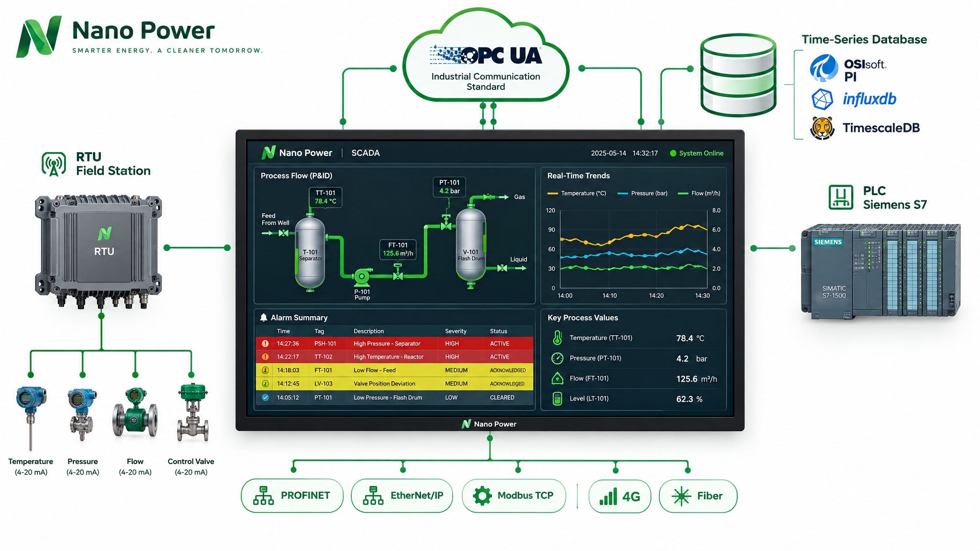The width and height of the screenshot is (980, 551).
Task: Click the thermometer icon beside Temperature (TT-101)
Action: [x=557, y=338]
